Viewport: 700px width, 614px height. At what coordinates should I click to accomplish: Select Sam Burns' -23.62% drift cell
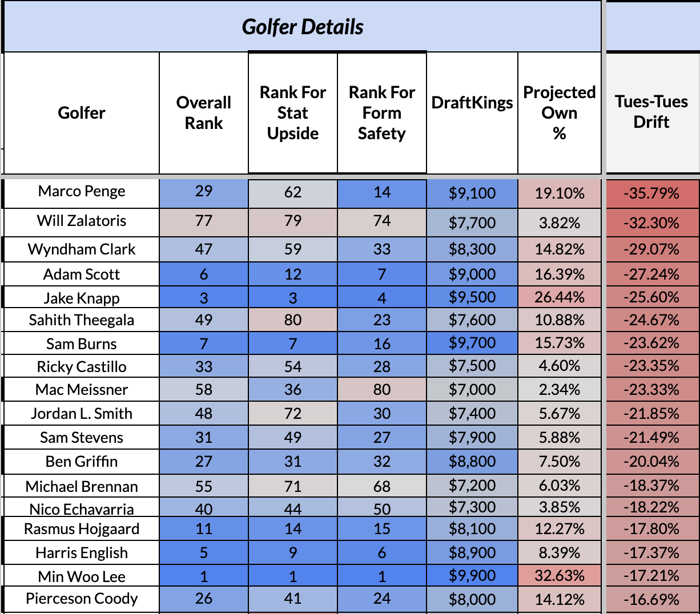(x=651, y=344)
